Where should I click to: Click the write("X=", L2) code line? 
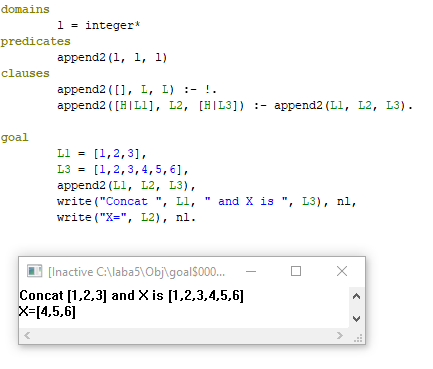(x=126, y=217)
